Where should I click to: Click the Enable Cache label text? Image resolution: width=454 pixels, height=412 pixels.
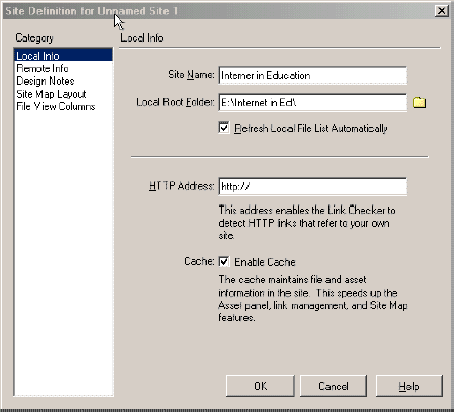pyautogui.click(x=265, y=262)
